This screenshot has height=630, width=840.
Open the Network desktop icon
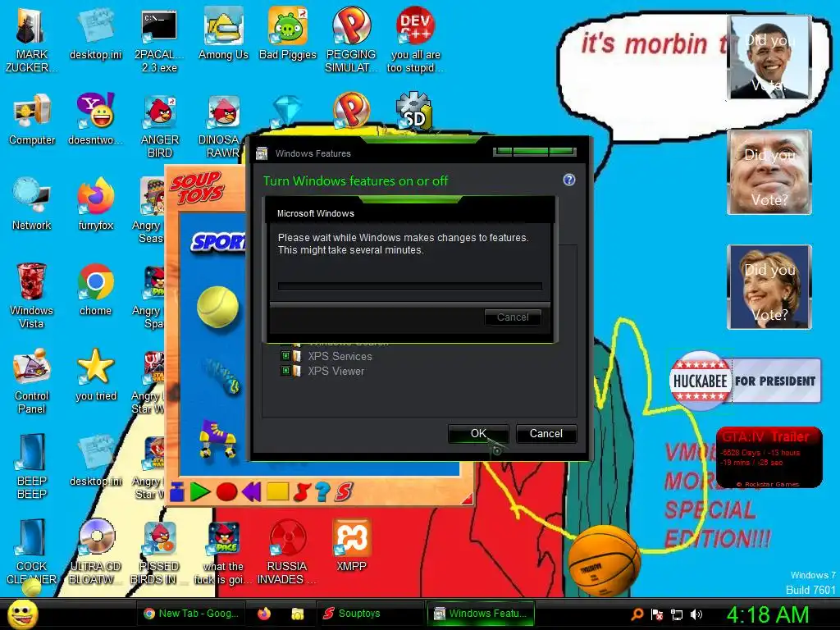point(32,204)
